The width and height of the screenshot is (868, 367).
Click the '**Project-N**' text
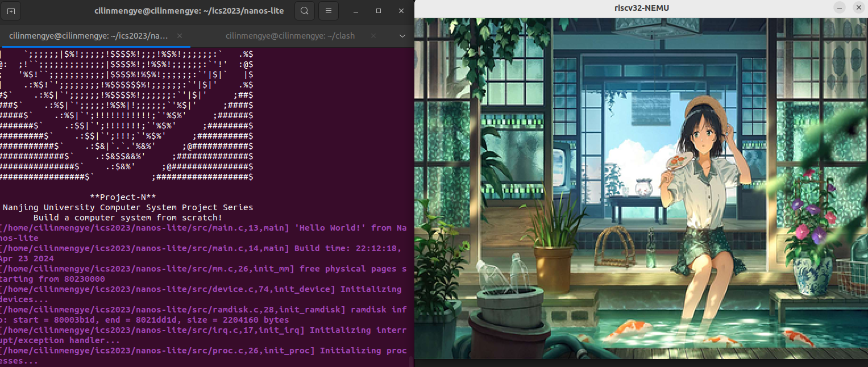coord(123,197)
